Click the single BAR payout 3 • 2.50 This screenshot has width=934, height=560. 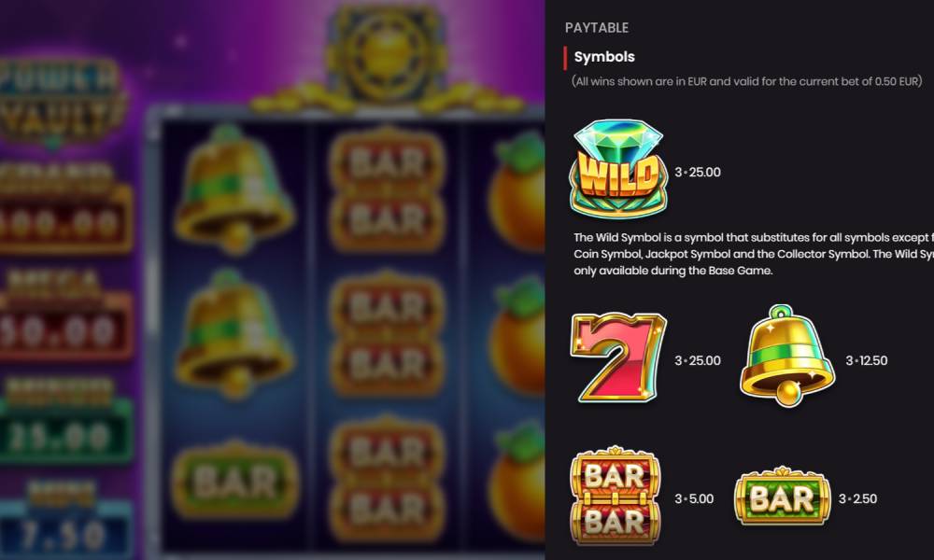tap(857, 498)
